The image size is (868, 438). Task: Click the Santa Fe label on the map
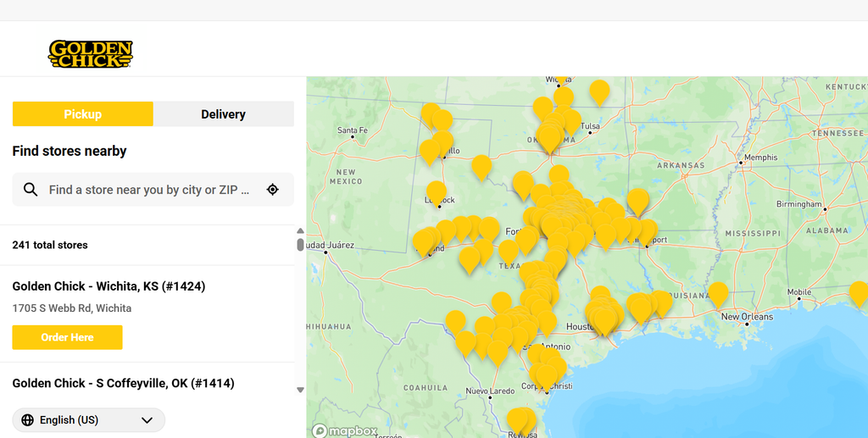(353, 130)
